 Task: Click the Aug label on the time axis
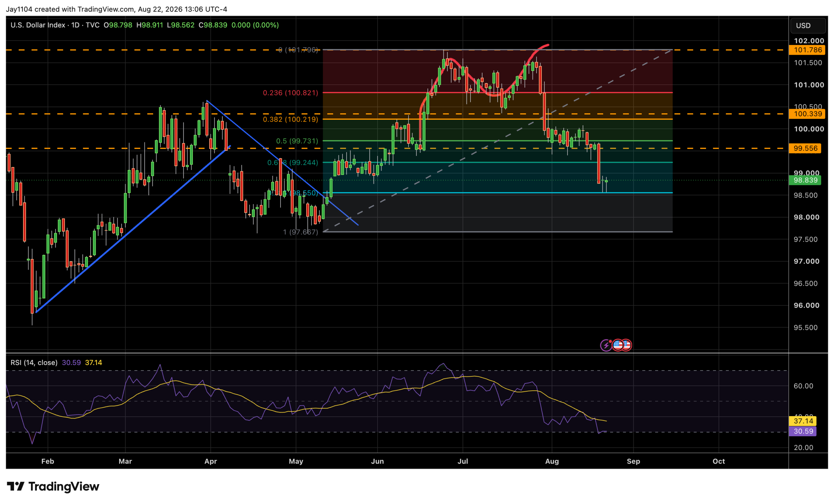tap(552, 461)
